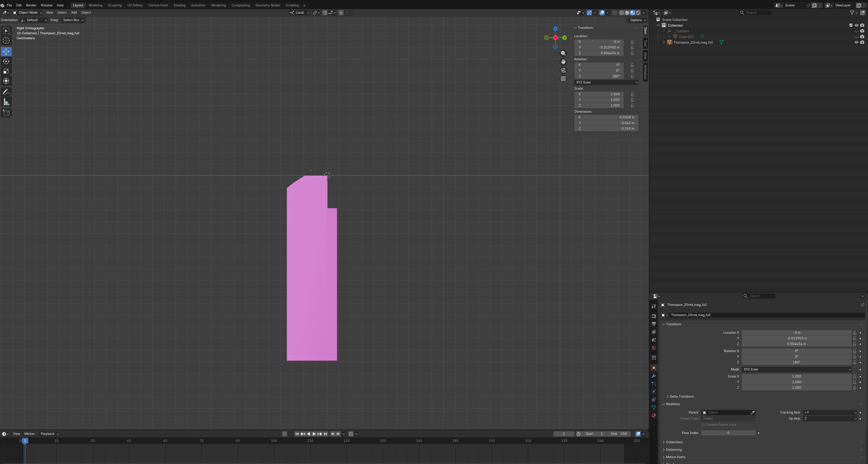
Task: Select the Scale tool in toolbar
Action: [x=6, y=71]
